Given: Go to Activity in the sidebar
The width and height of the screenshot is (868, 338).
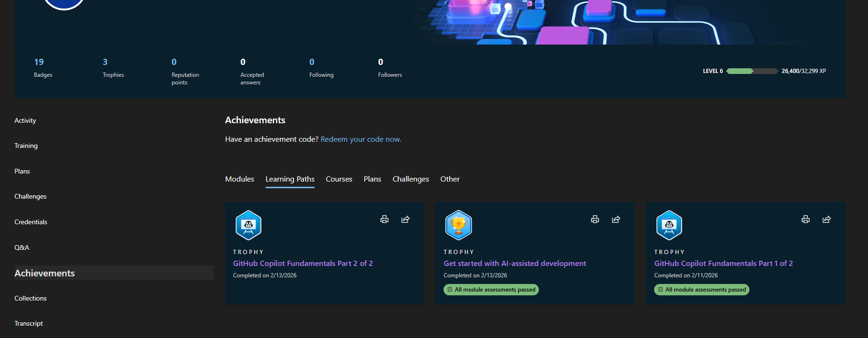Looking at the screenshot, I should [x=25, y=121].
